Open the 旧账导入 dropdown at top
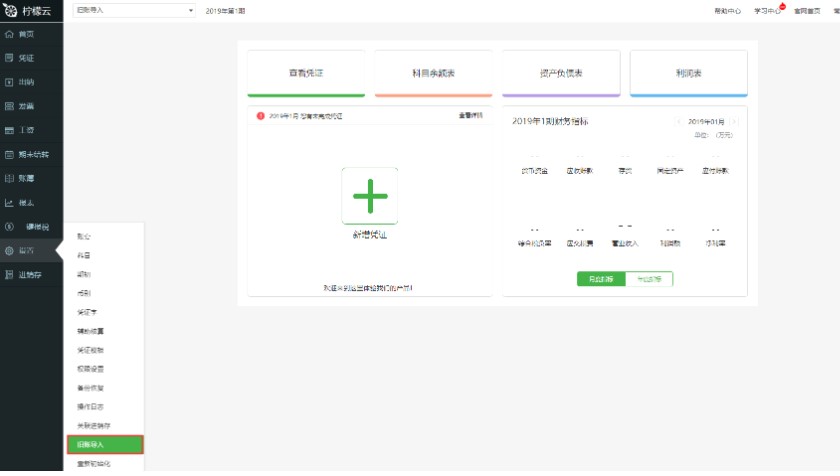Screen dimensions: 840x476 (x=134, y=10)
